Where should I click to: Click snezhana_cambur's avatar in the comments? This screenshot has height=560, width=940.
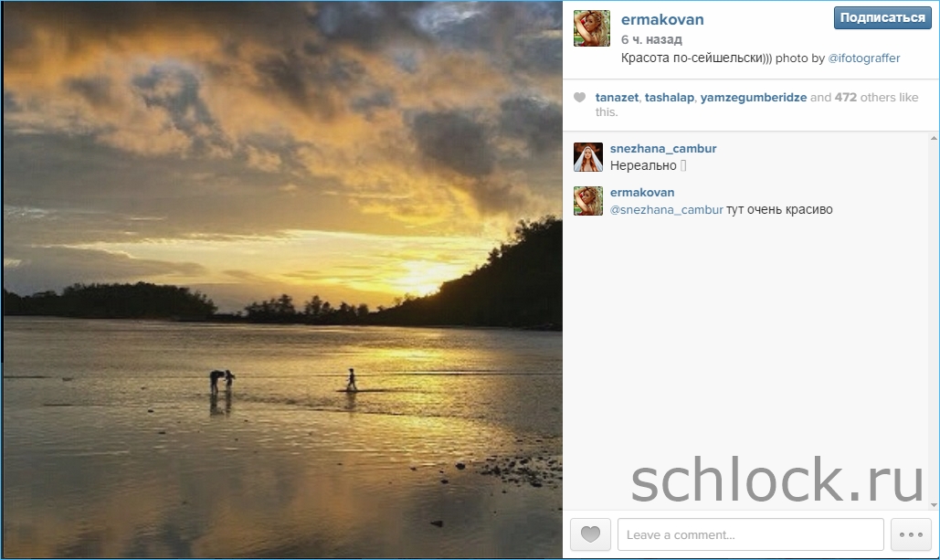tap(588, 157)
